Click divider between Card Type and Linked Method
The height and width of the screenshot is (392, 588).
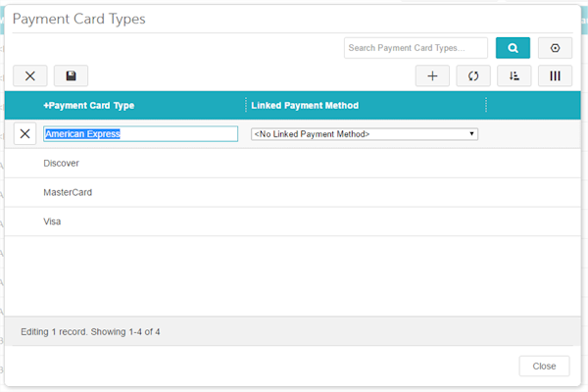[x=245, y=106]
